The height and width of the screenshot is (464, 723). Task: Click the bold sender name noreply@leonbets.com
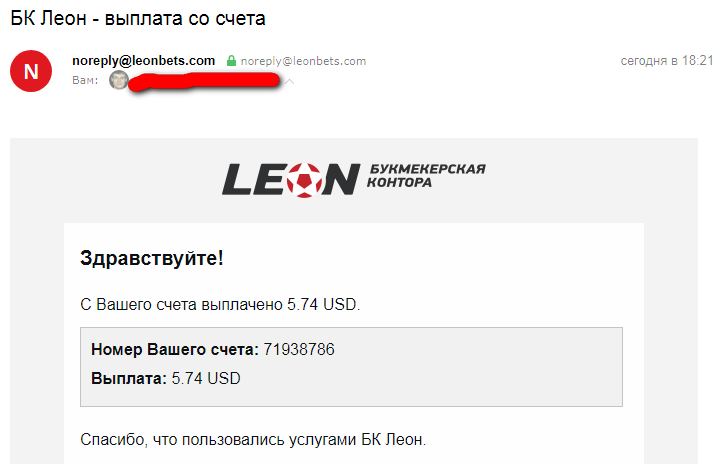click(x=143, y=61)
